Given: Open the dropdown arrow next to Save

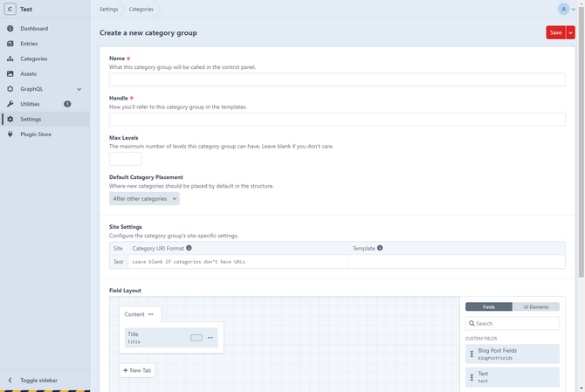Looking at the screenshot, I should click(x=571, y=32).
